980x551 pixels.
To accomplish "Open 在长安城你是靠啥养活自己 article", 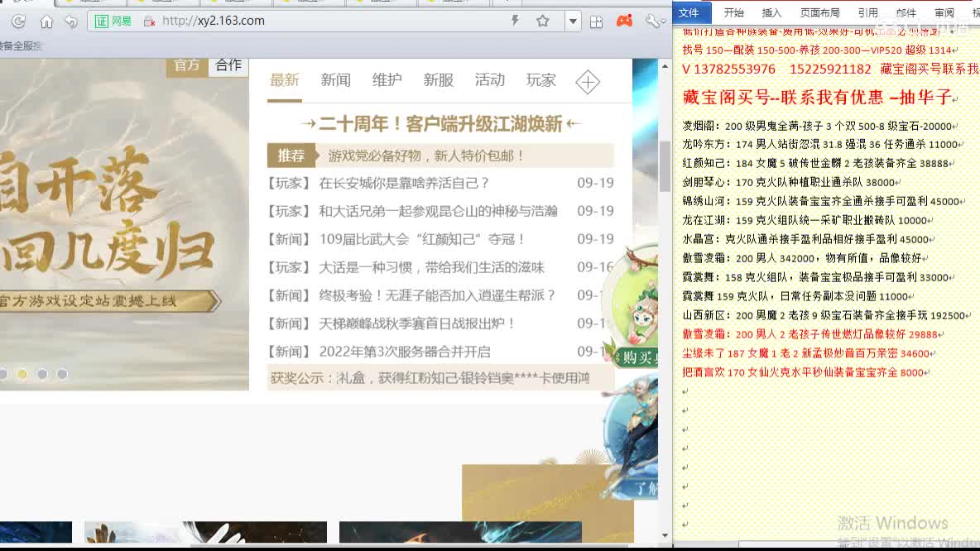I will 404,183.
